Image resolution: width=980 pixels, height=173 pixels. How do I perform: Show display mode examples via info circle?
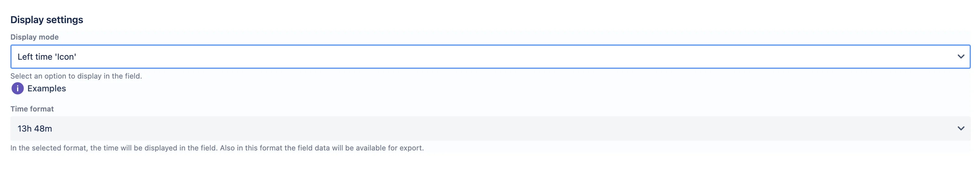17,88
